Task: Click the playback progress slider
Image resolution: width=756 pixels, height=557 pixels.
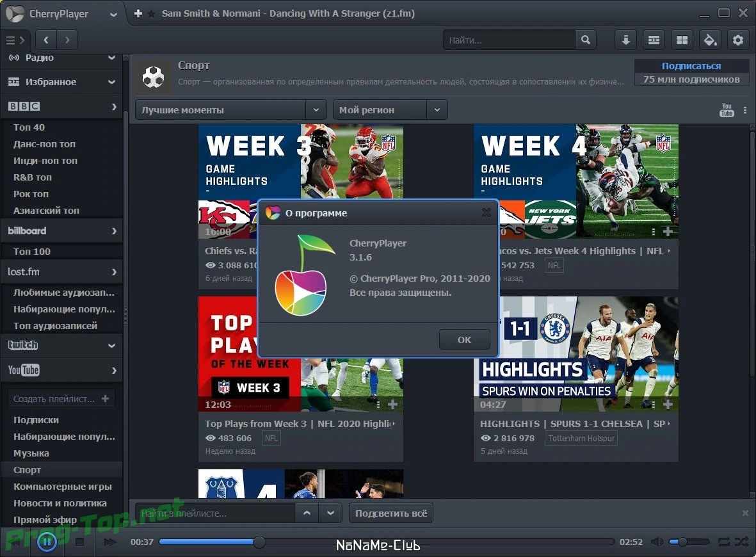Action: coord(386,542)
